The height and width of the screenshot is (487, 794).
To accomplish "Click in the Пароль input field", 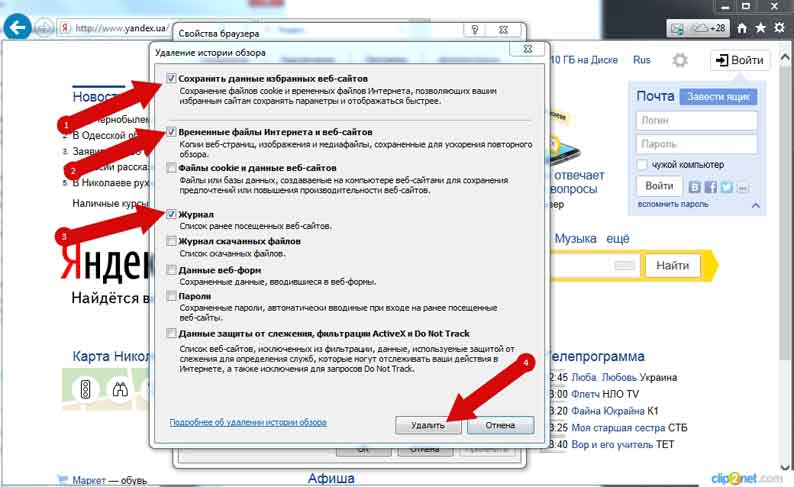I will point(696,144).
